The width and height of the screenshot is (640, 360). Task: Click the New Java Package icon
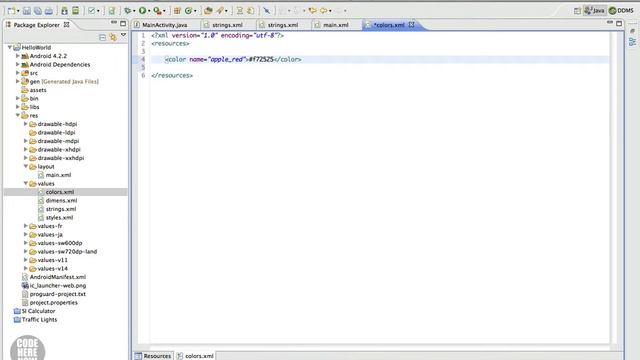[177, 11]
